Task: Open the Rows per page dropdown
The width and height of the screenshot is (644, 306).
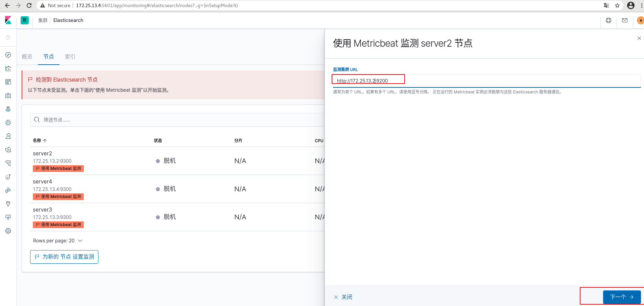Action: (58, 241)
